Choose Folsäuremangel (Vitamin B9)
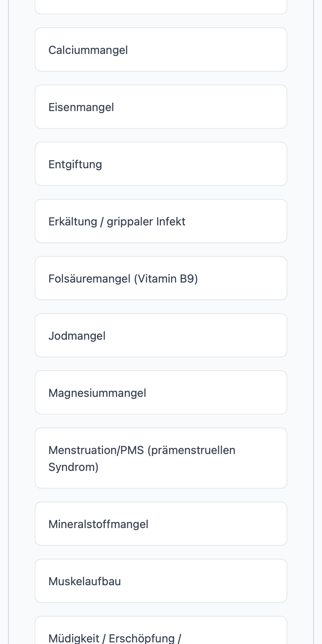 [161, 278]
